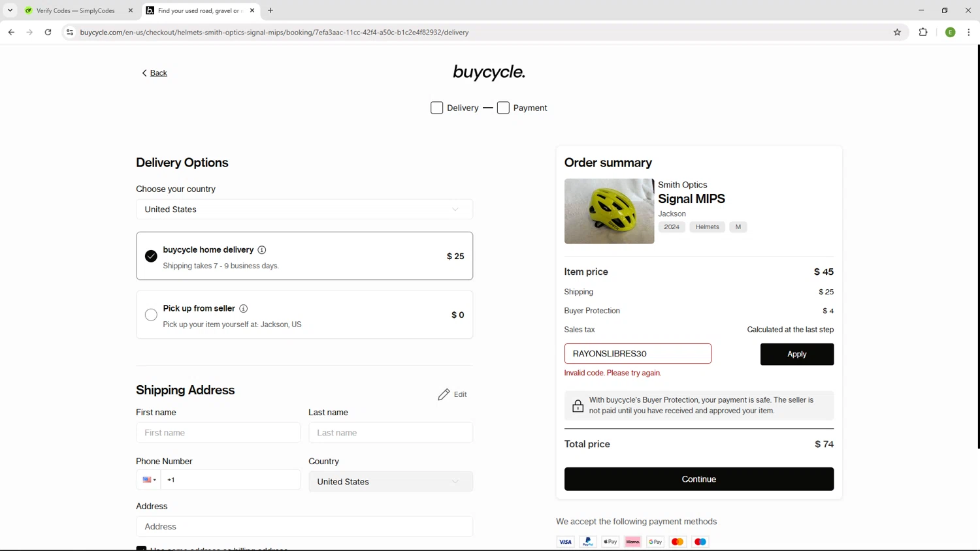This screenshot has width=980, height=551.
Task: Show info for Pick up from seller
Action: tap(244, 309)
